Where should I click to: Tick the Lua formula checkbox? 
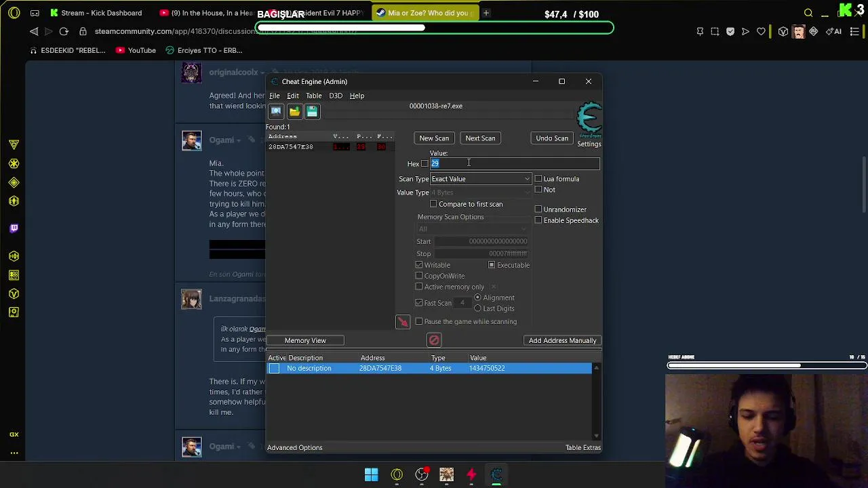point(538,179)
